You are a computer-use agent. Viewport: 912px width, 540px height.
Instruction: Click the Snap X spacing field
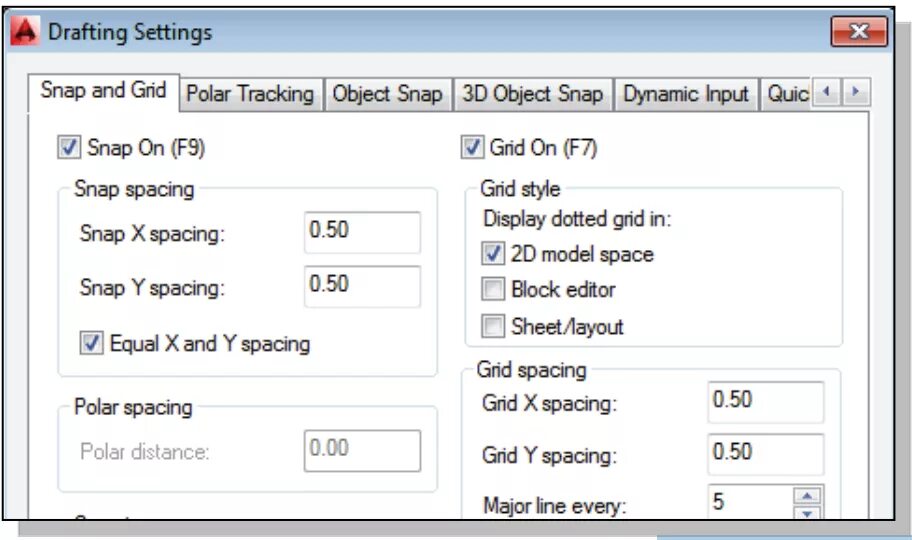[362, 231]
